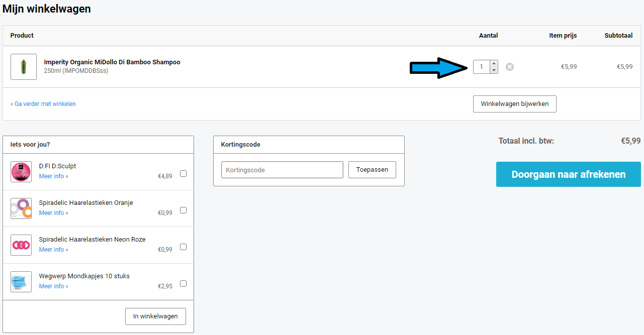Click the quantity input field
This screenshot has height=335, width=644.
tap(482, 67)
